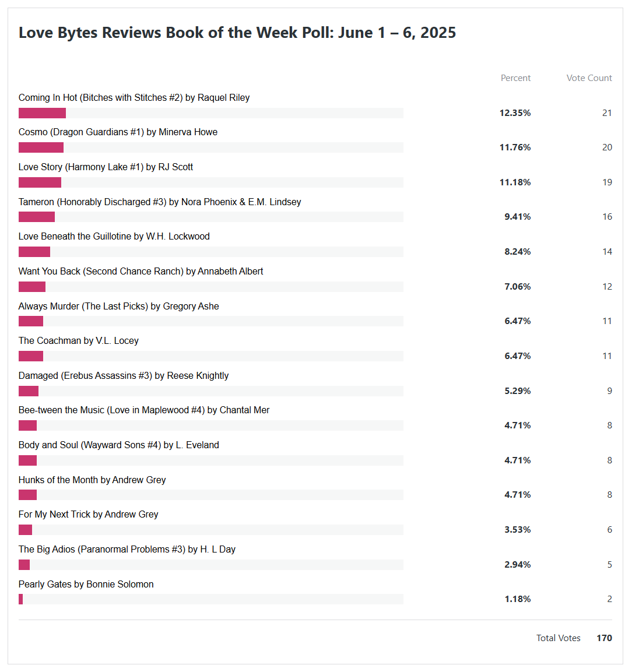632x672 pixels.
Task: Click the Body and Soul progress bar
Action: pyautogui.click(x=210, y=460)
